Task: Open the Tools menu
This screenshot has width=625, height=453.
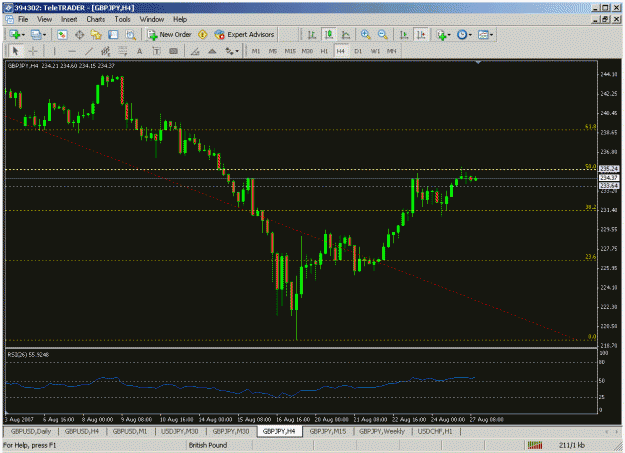Action: tap(122, 19)
